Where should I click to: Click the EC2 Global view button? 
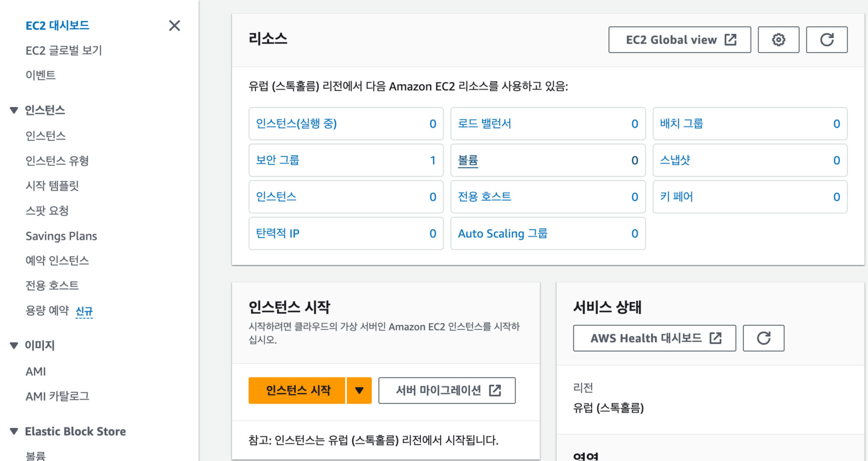point(679,40)
